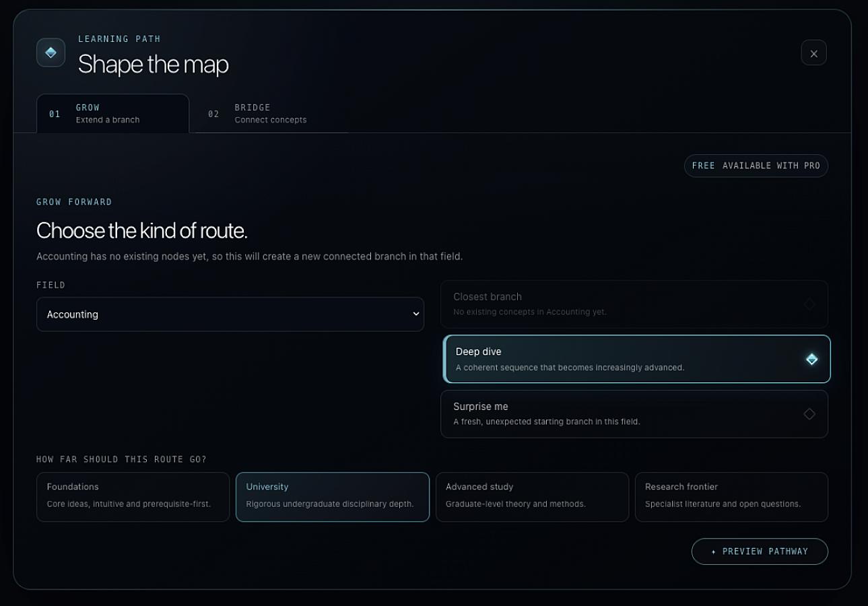Select the Deep dive route option
Screen dimensions: 868x606
636,359
